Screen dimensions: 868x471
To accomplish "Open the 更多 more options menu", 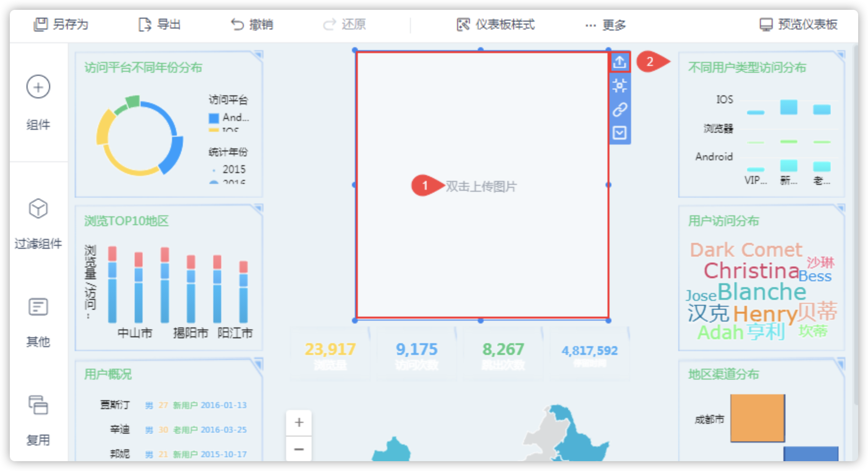I will pyautogui.click(x=606, y=25).
